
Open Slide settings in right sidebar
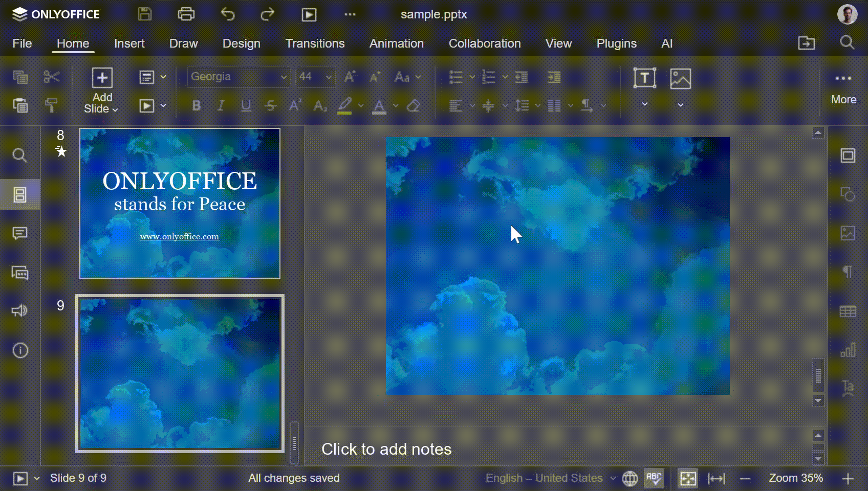pos(848,155)
